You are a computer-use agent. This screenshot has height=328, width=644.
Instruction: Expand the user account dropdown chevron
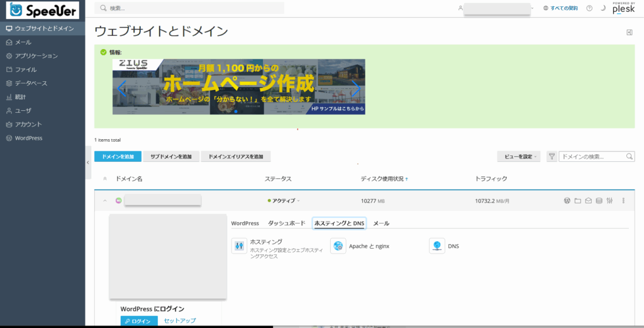coord(532,8)
